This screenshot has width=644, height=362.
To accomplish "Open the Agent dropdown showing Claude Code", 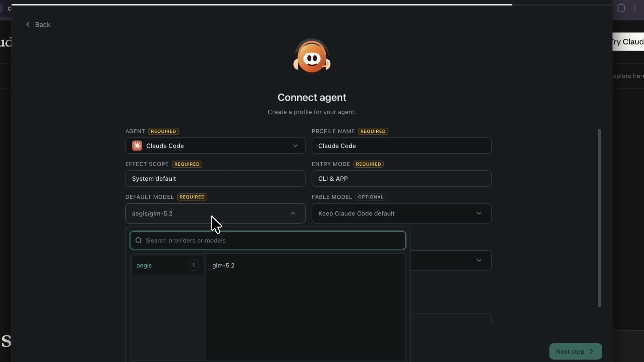I will pyautogui.click(x=215, y=146).
